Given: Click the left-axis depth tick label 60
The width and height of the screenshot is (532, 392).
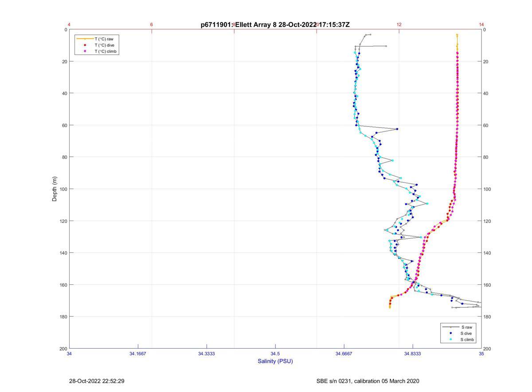Looking at the screenshot, I should [64, 125].
